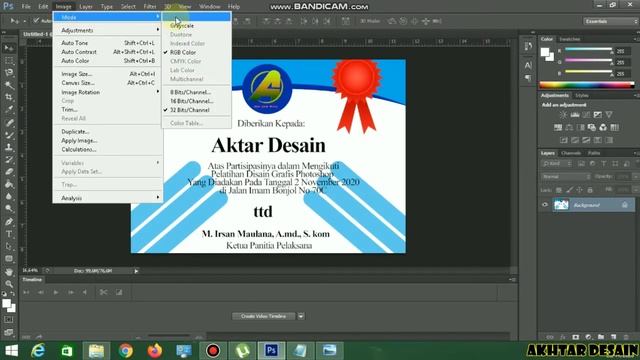Switch to the Channels tab
This screenshot has width=640, height=360.
571,153
